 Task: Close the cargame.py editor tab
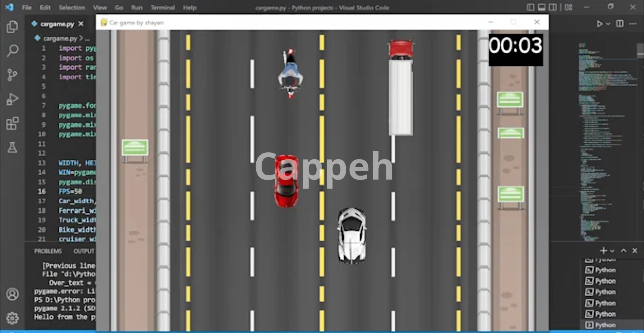81,24
